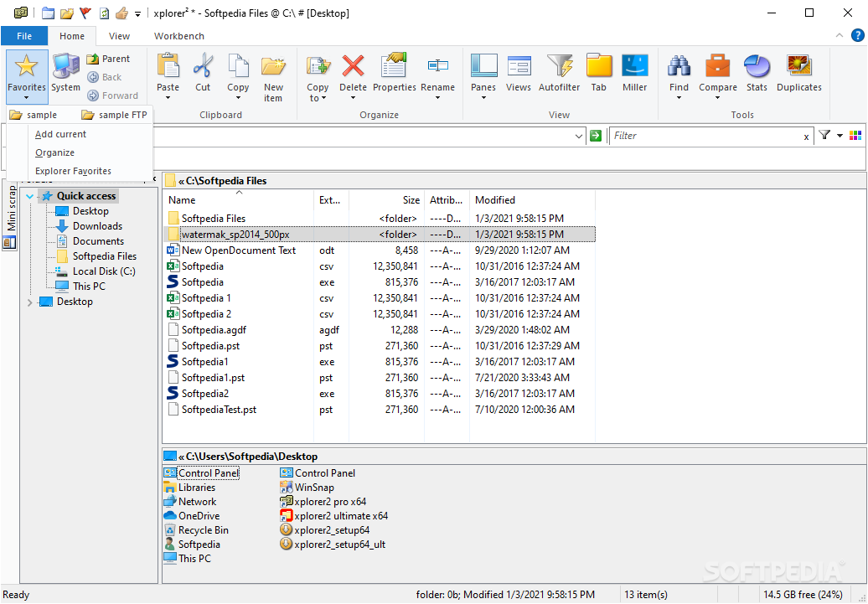Select Documents in the folder tree
Screen dimensions: 868x604
click(x=90, y=241)
